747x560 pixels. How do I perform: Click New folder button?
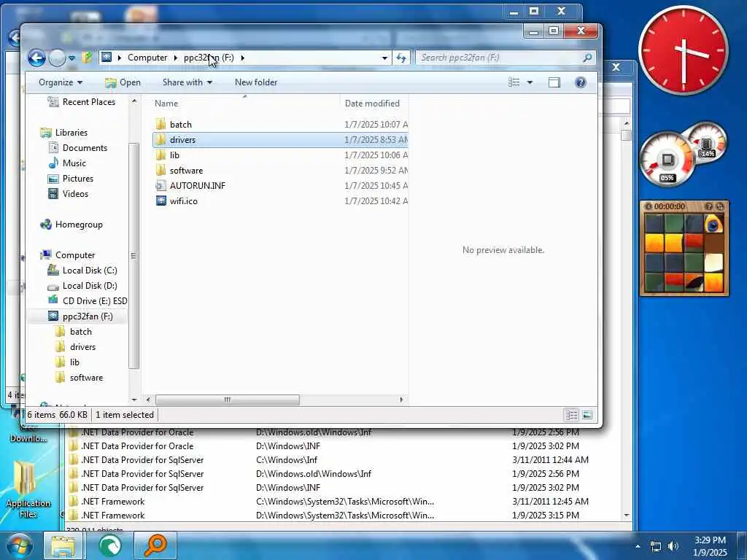[256, 82]
